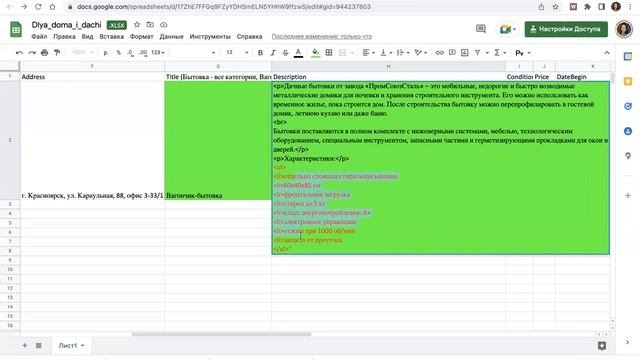Open text rotation dropdown

pyautogui.click(x=420, y=53)
